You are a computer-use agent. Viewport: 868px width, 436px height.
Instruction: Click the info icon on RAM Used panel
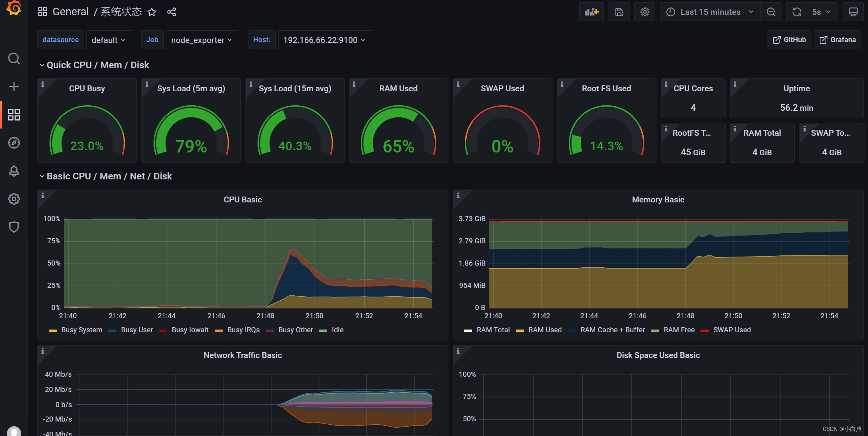[354, 84]
